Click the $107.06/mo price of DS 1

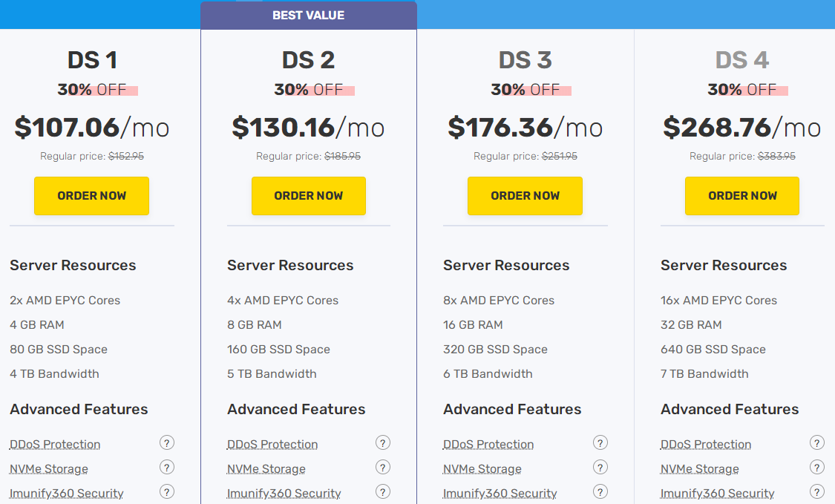[92, 128]
